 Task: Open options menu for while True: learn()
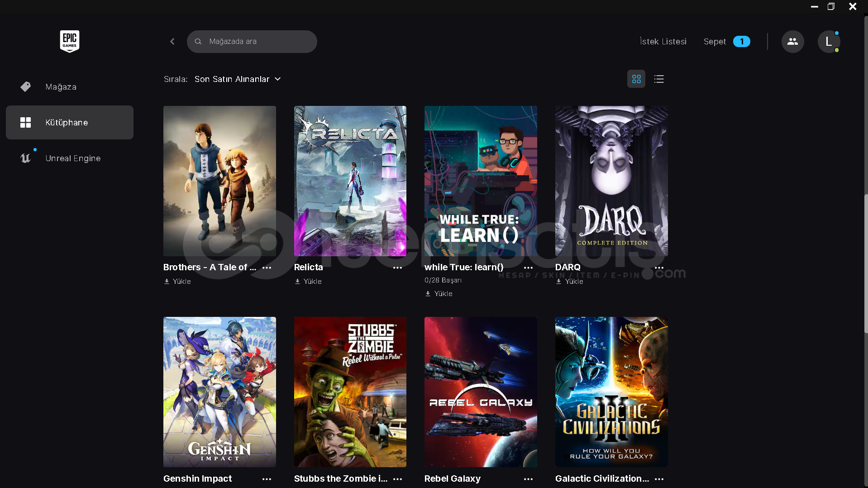(528, 268)
